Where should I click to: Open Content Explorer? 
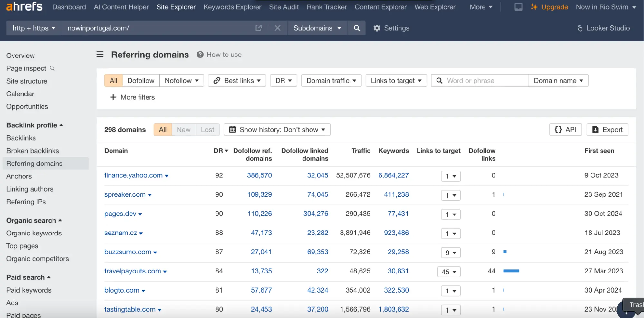(380, 7)
